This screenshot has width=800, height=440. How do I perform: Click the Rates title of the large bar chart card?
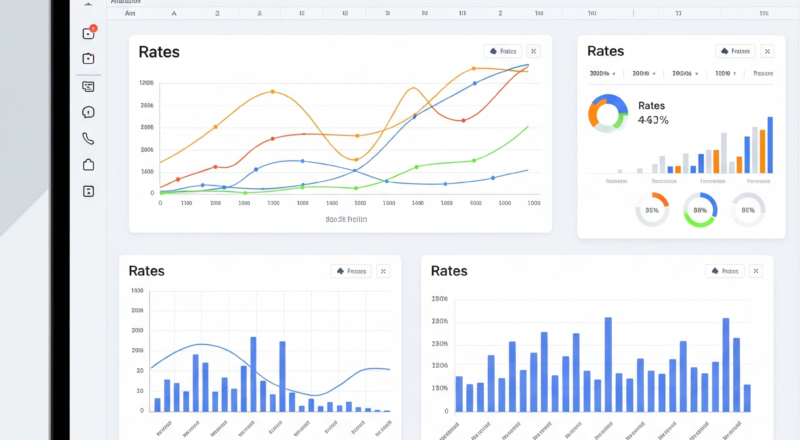[449, 271]
